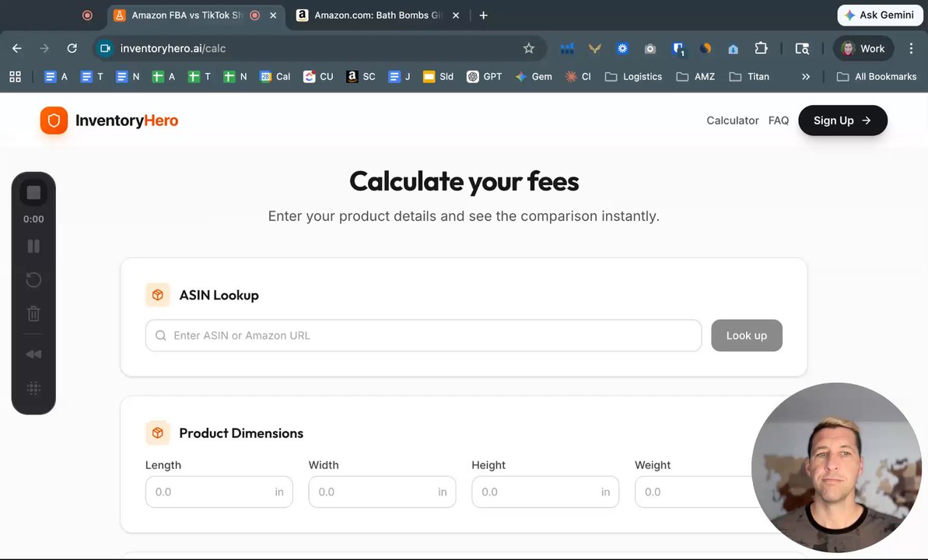Open the green T sheets bookmark
Viewport: 928px width, 560px height.
tap(199, 76)
